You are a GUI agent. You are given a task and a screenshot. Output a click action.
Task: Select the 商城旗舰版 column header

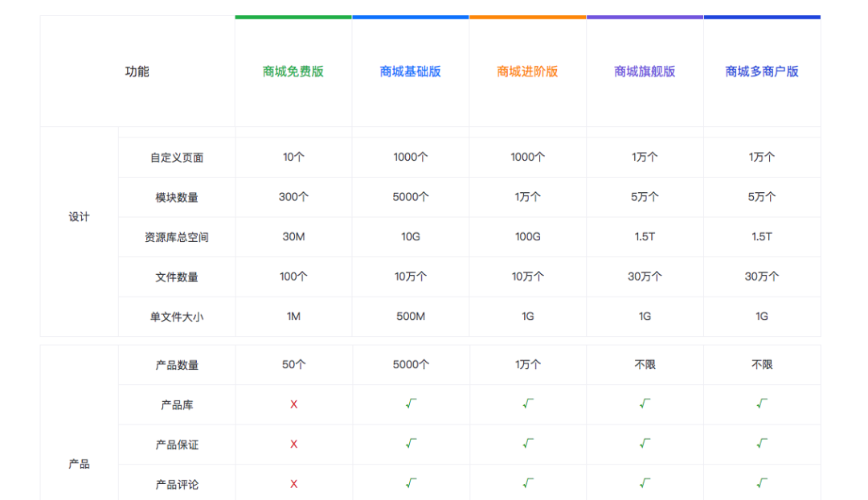point(645,71)
